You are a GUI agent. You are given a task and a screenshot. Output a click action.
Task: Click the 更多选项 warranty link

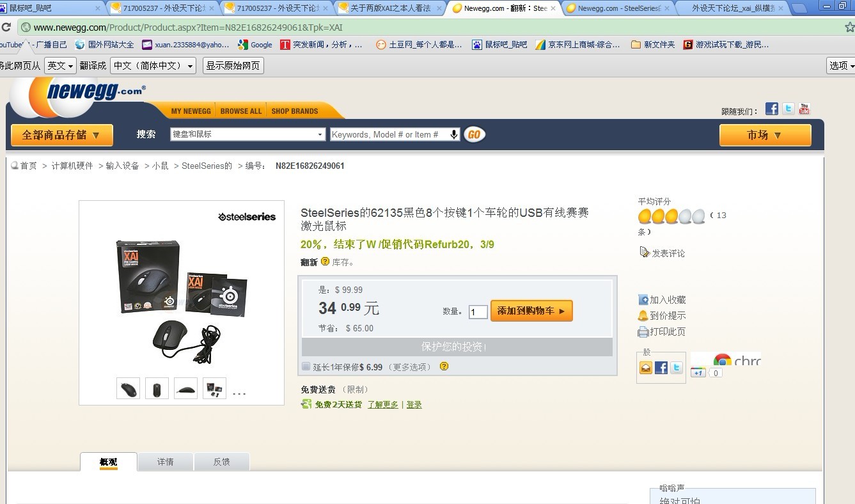410,367
